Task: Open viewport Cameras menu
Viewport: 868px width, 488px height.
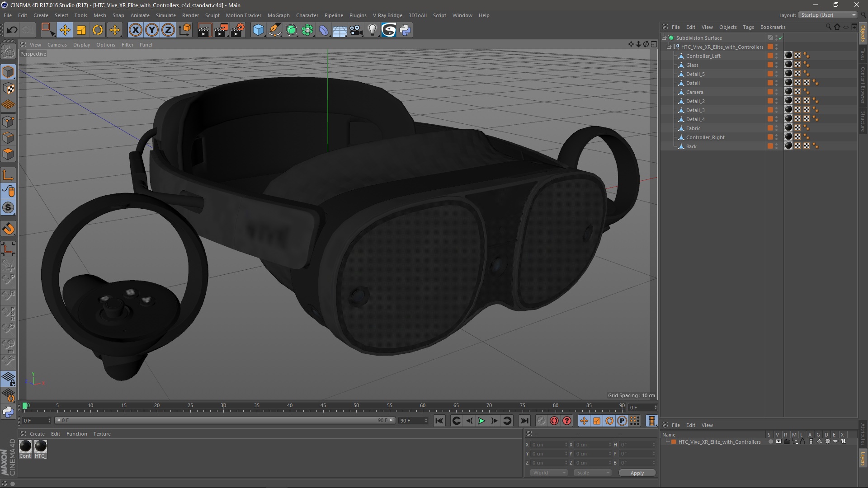Action: (57, 45)
